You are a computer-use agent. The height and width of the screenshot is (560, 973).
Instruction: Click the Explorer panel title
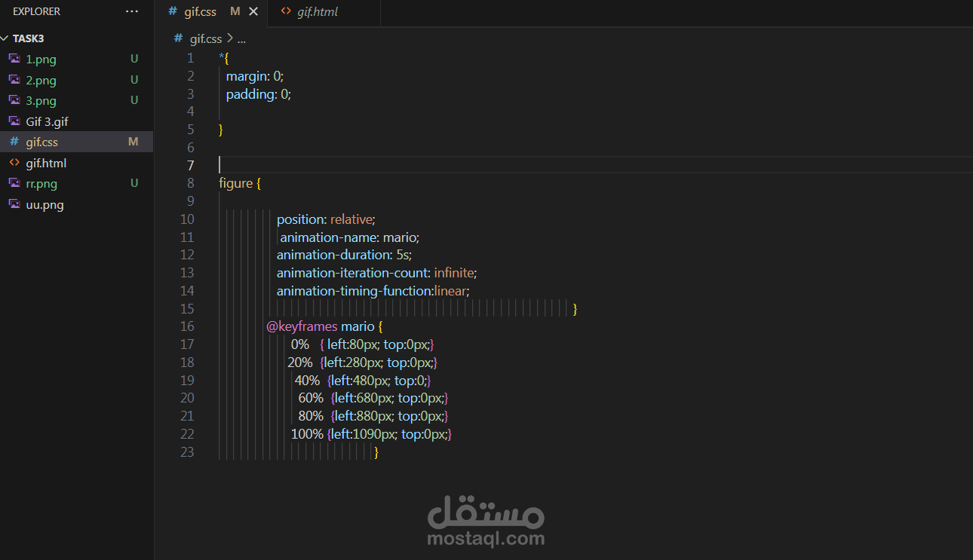point(37,11)
